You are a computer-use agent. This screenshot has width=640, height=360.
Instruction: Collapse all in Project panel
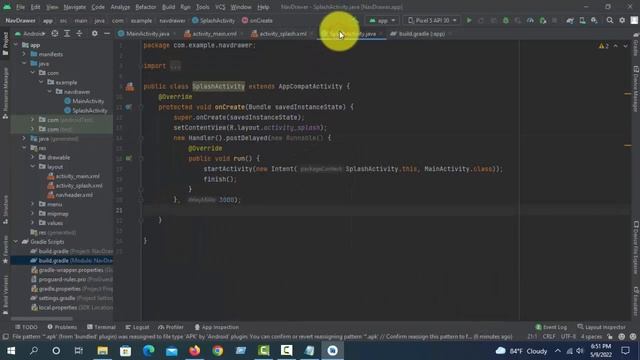tap(79, 33)
